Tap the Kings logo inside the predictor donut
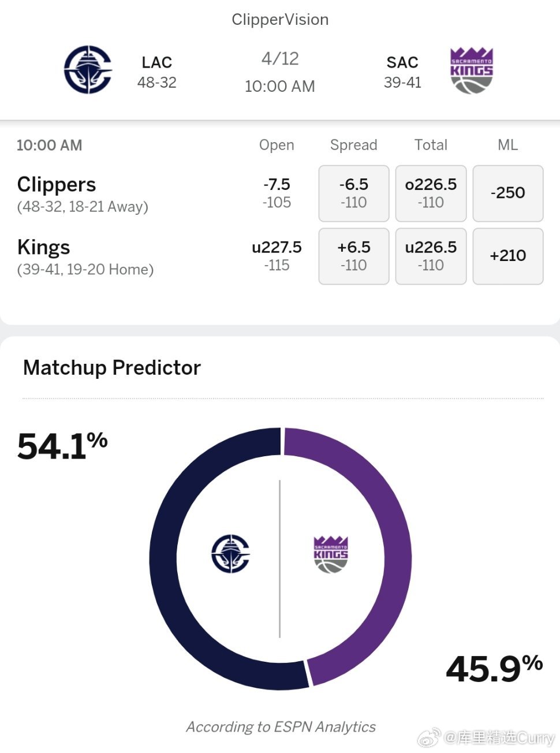The height and width of the screenshot is (753, 560). pos(331,554)
